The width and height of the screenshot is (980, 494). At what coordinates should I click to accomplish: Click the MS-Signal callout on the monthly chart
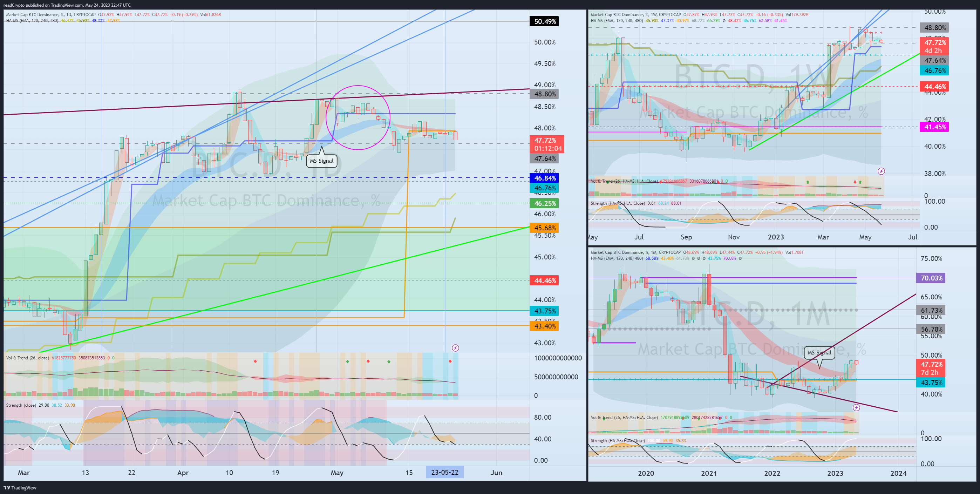point(819,352)
